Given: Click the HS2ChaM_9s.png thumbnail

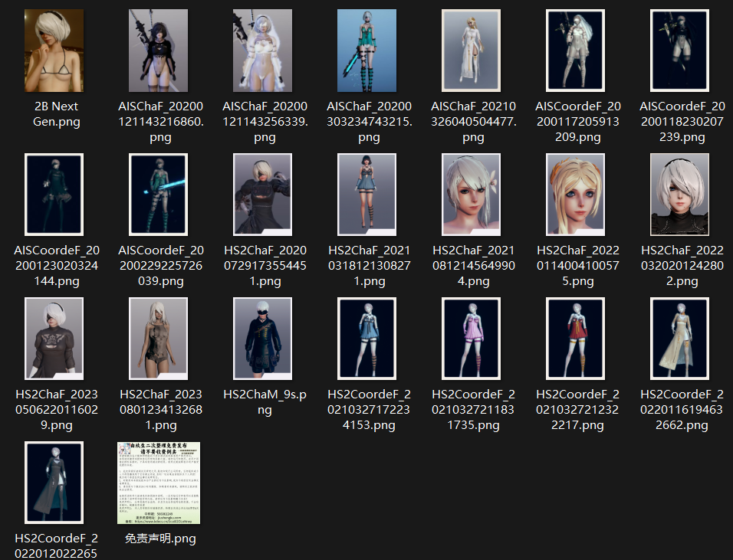Looking at the screenshot, I should [263, 339].
